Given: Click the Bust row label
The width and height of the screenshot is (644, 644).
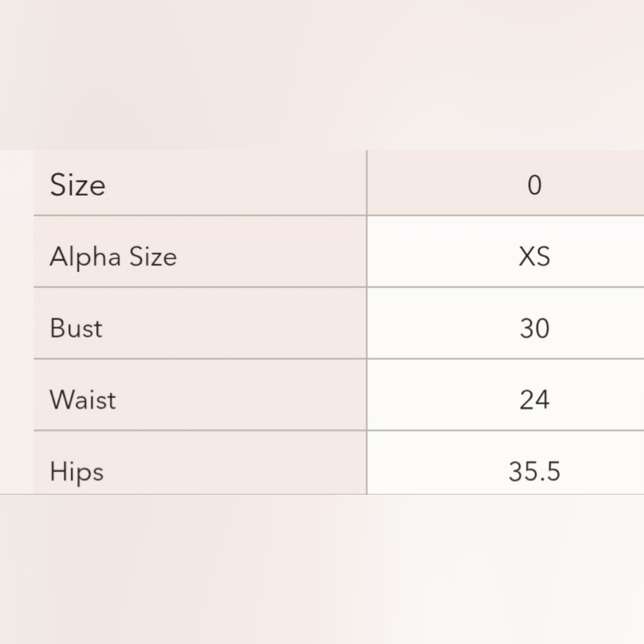Looking at the screenshot, I should (x=76, y=328).
